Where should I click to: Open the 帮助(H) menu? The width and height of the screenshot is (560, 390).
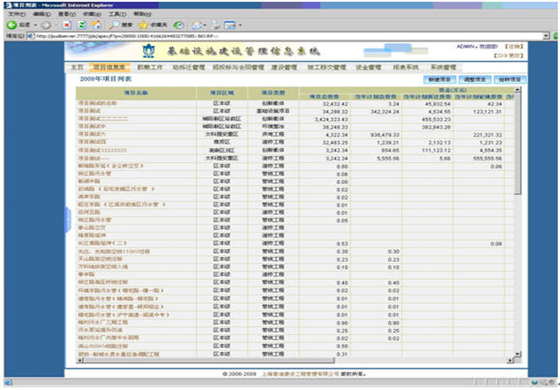142,14
